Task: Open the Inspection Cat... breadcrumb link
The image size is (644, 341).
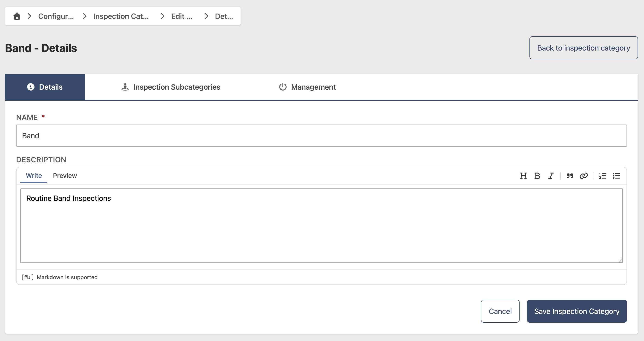Action: click(121, 16)
